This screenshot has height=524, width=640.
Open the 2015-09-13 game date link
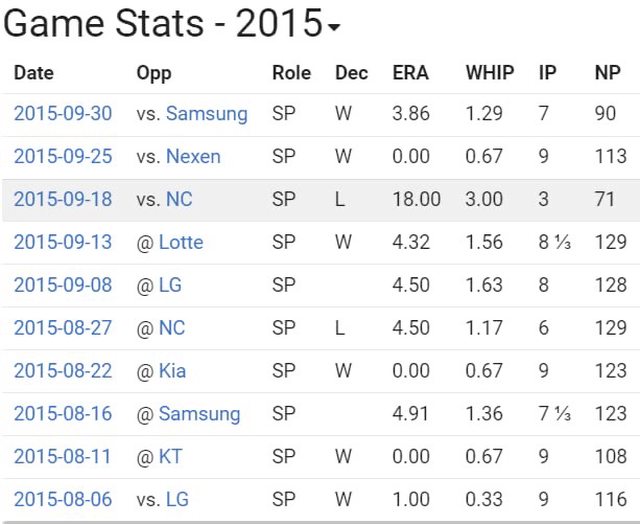63,242
